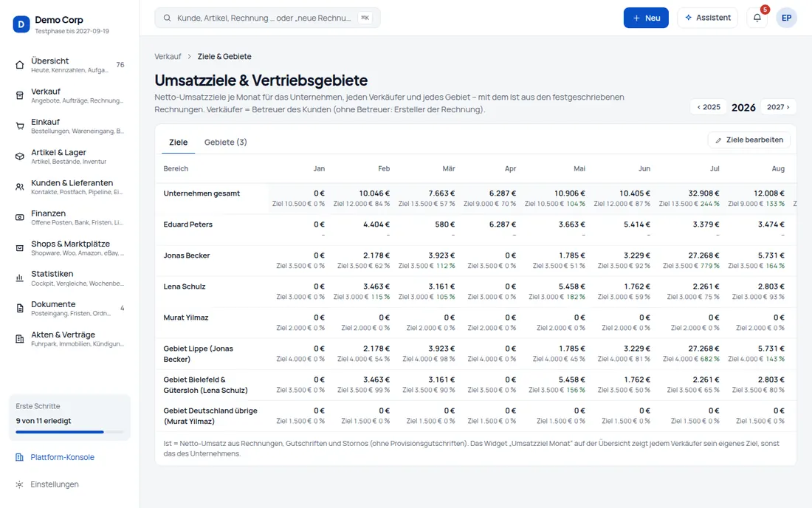Screen dimensions: 812x508
Task: Open the EP user avatar menu
Action: 786,18
